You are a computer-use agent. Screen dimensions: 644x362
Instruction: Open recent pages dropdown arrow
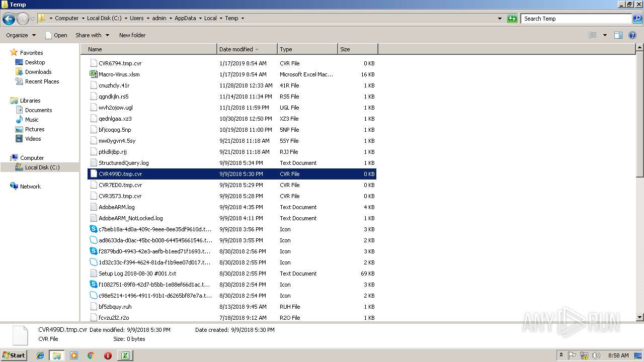(33, 19)
